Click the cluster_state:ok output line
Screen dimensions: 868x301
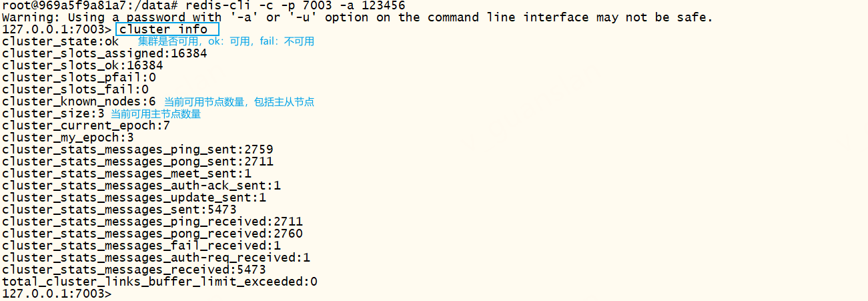click(x=61, y=41)
